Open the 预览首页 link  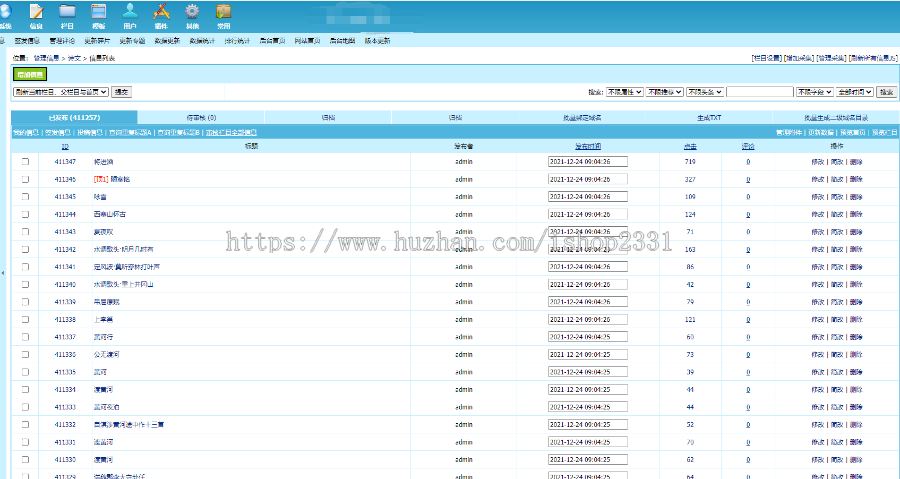point(853,133)
